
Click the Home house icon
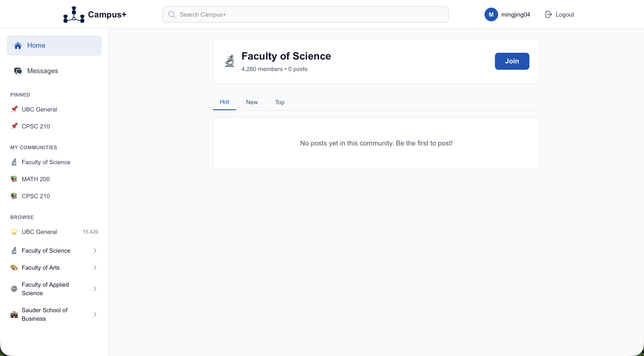coord(18,46)
